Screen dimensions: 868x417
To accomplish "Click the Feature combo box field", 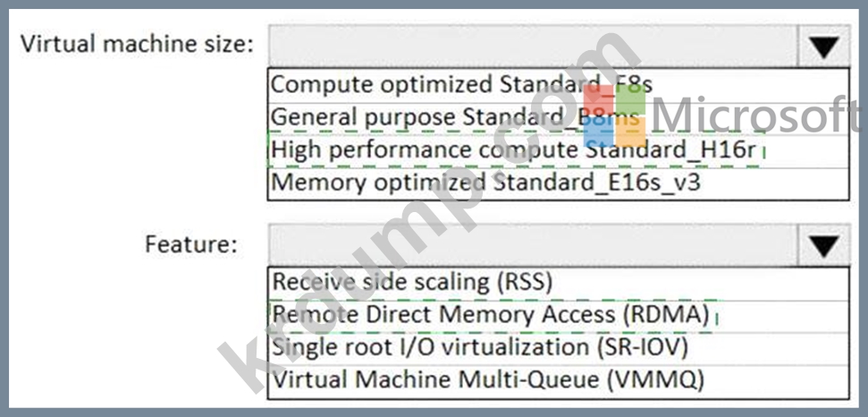I will [559, 245].
